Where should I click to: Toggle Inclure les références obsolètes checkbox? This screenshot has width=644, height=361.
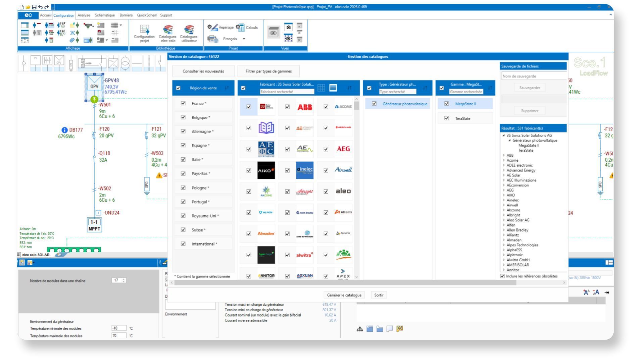coord(502,276)
